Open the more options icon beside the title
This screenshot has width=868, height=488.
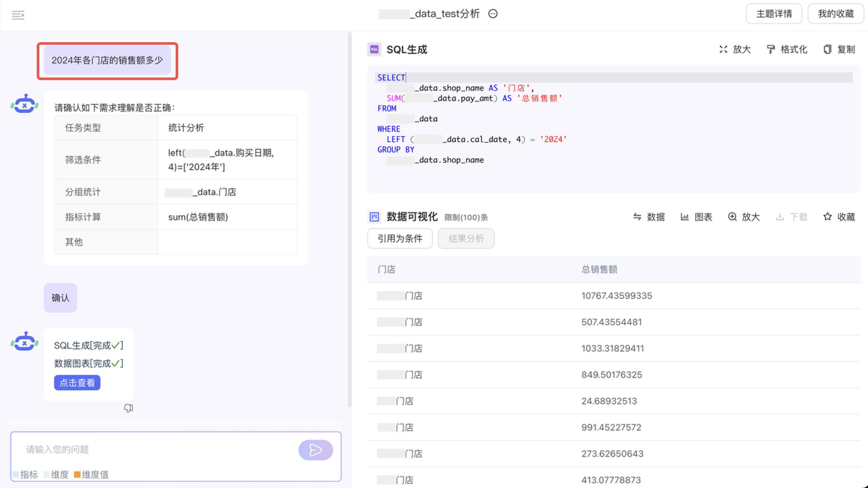tap(493, 14)
